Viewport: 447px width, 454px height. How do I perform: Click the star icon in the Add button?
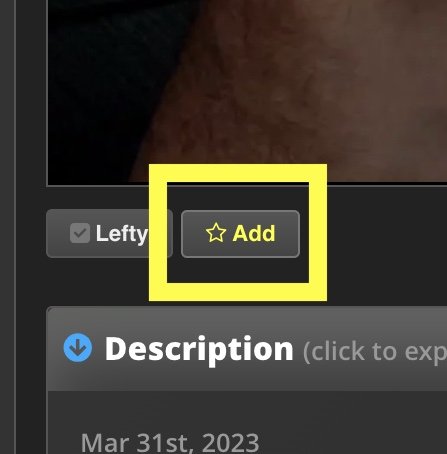click(216, 233)
